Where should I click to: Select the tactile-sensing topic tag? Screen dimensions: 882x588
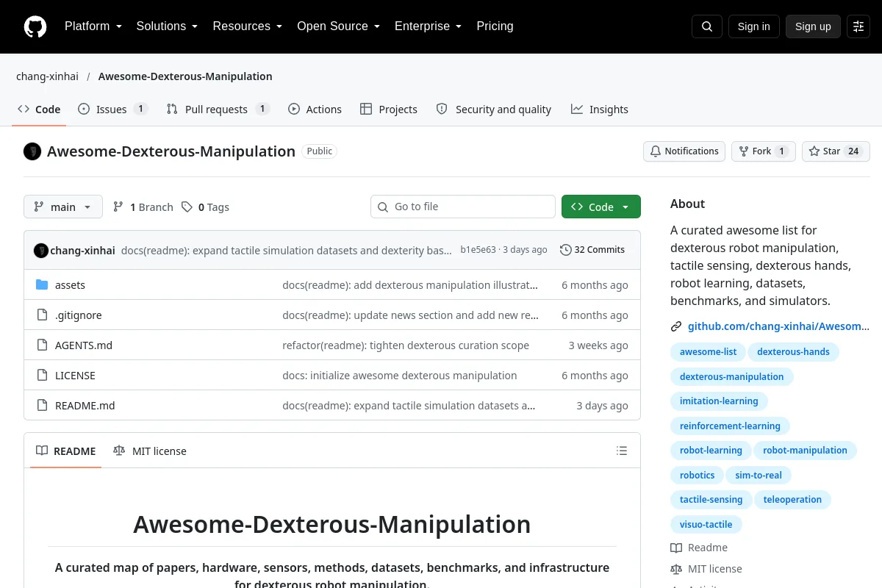click(711, 500)
